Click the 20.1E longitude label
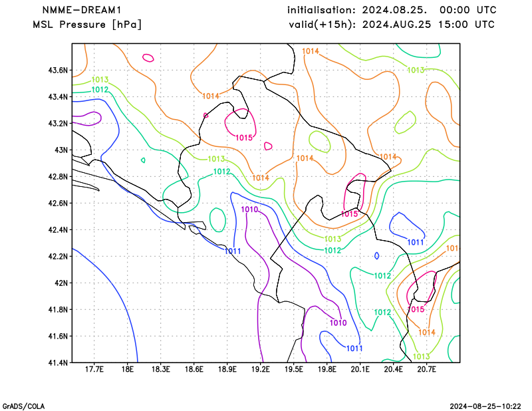The width and height of the screenshot is (532, 411). point(360,369)
